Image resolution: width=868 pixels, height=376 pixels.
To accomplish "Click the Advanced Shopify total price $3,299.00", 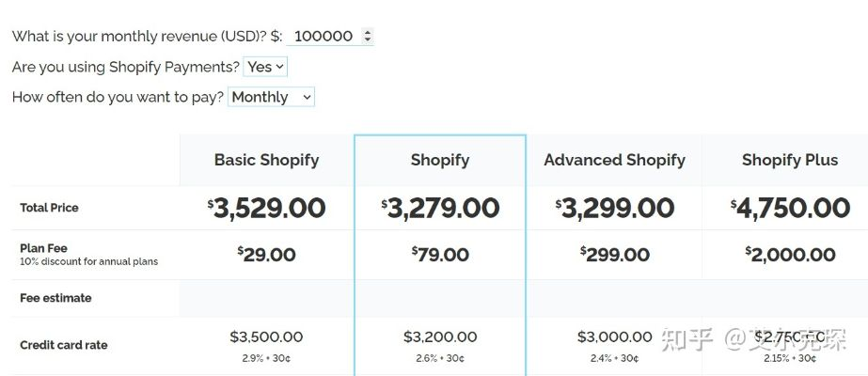I will pos(614,208).
